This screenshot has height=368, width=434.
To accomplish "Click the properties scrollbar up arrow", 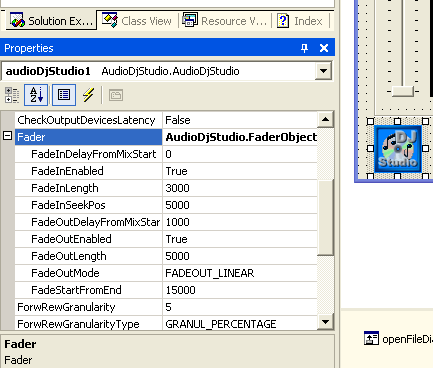I will tap(325, 119).
